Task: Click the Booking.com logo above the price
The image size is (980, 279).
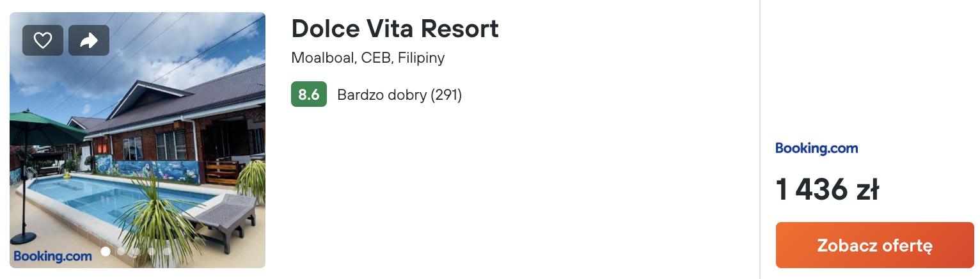Action: [816, 148]
